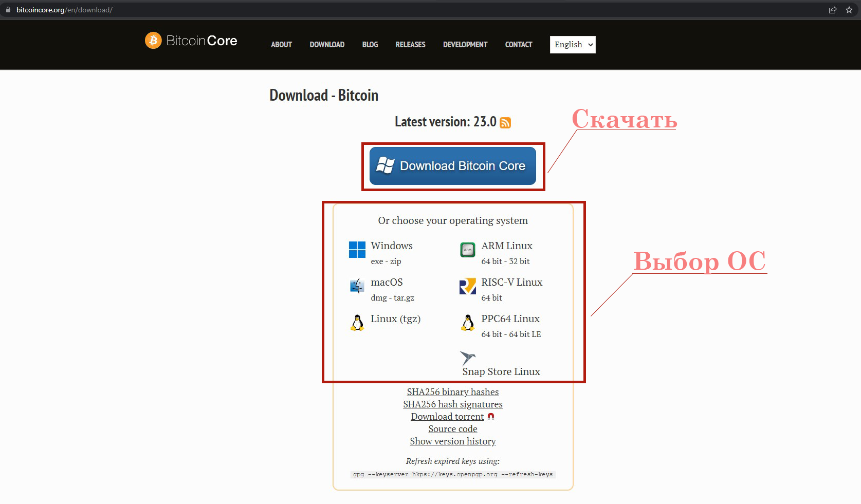Image resolution: width=861 pixels, height=504 pixels.
Task: Open SHA256 binary hashes link
Action: [x=453, y=392]
